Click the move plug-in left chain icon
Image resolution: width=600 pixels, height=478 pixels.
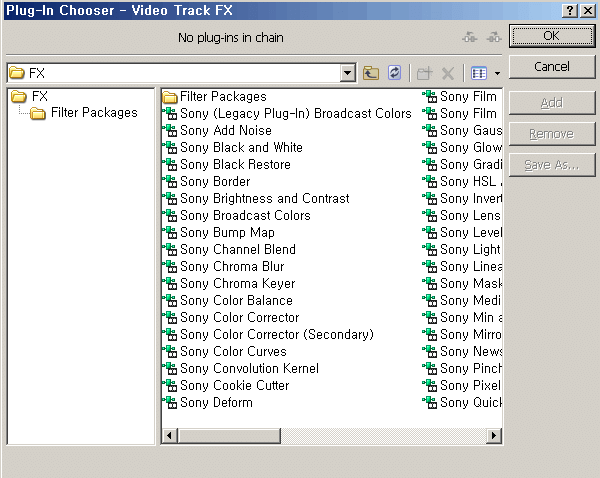click(470, 37)
